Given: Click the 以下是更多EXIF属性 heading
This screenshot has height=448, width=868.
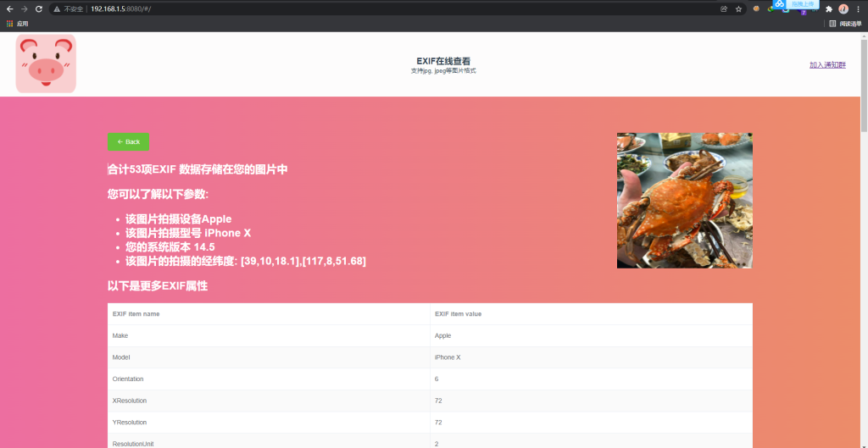Looking at the screenshot, I should click(158, 286).
